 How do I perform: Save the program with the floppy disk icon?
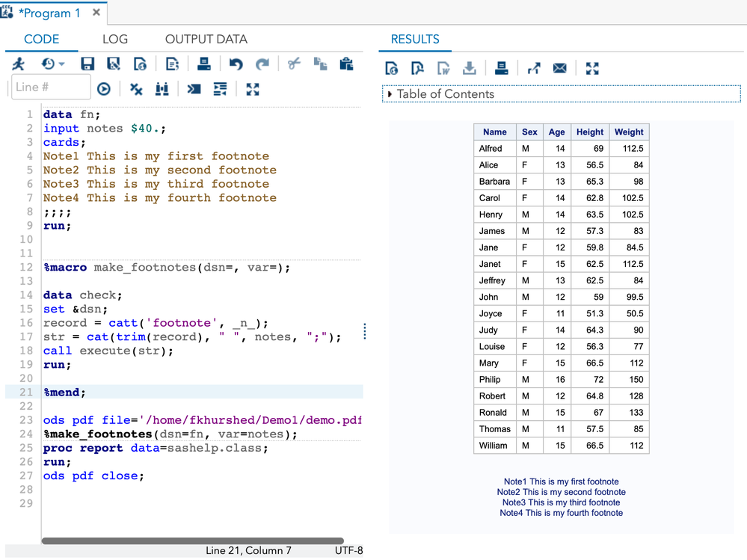[x=87, y=64]
